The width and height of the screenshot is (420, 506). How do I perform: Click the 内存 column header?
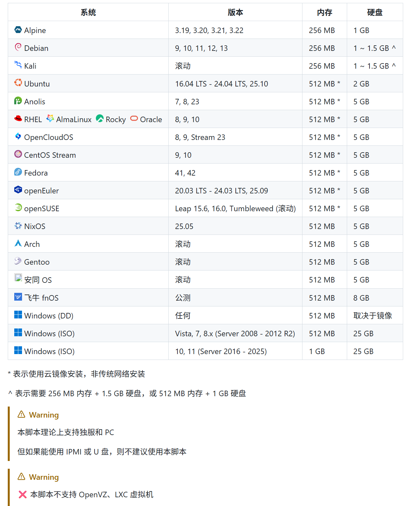click(x=325, y=12)
